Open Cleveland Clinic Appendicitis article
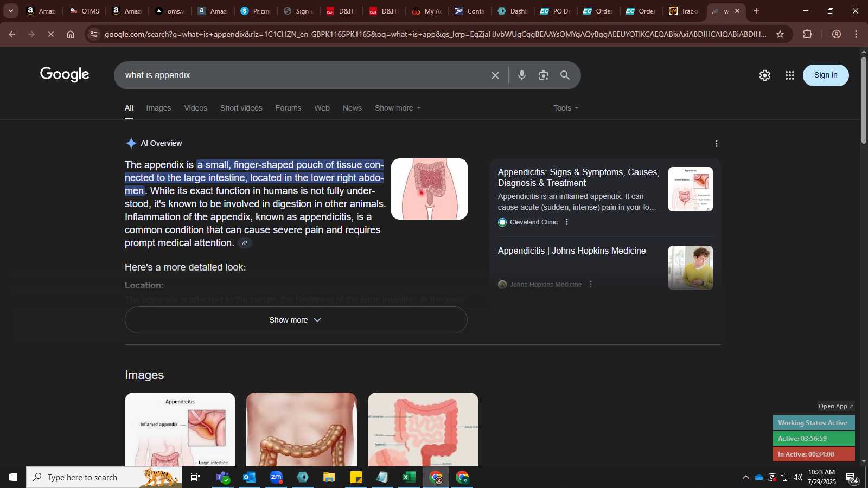868x488 pixels. tap(578, 177)
